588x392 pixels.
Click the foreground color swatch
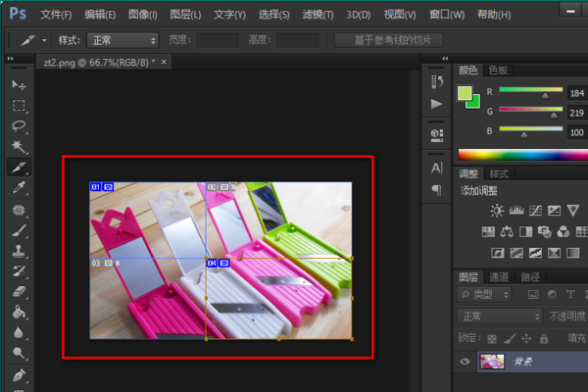(465, 93)
